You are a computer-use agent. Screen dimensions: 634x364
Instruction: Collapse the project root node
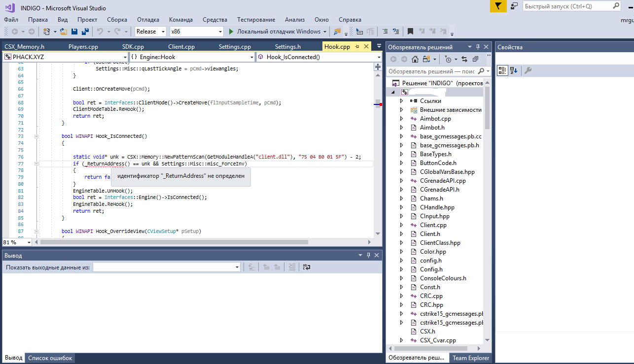393,92
